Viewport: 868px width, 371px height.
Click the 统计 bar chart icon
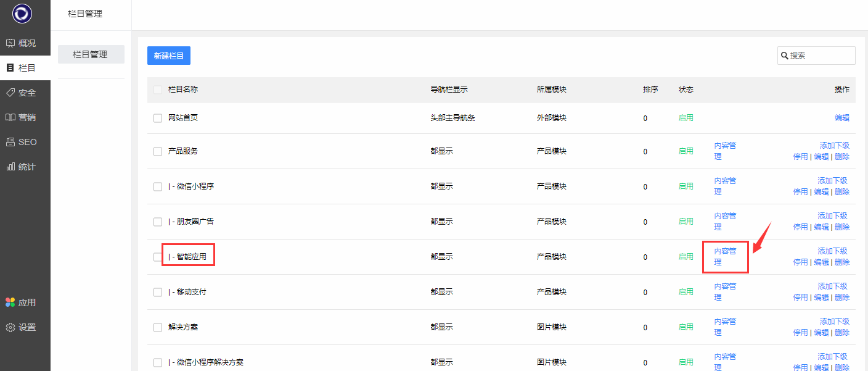tap(10, 167)
